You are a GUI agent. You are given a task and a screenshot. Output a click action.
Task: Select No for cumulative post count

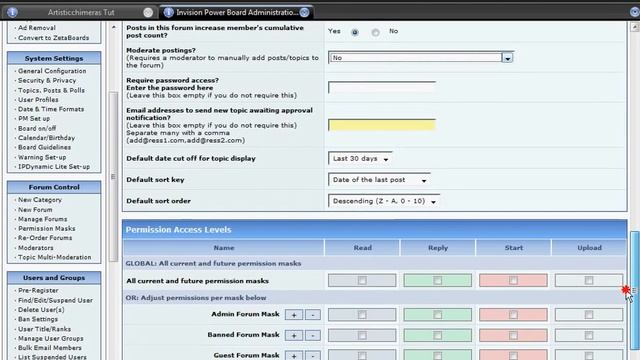[375, 32]
